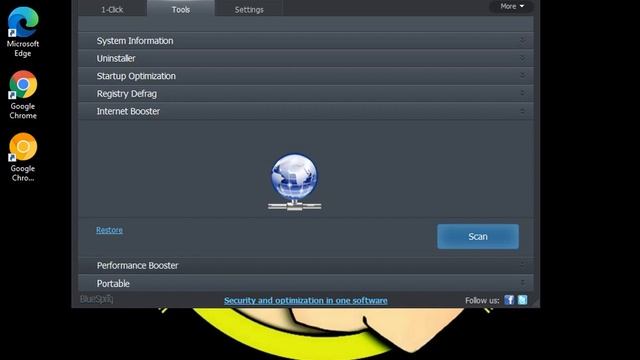Switch to the 1-Click tab
This screenshot has width=640, height=360.
(112, 9)
